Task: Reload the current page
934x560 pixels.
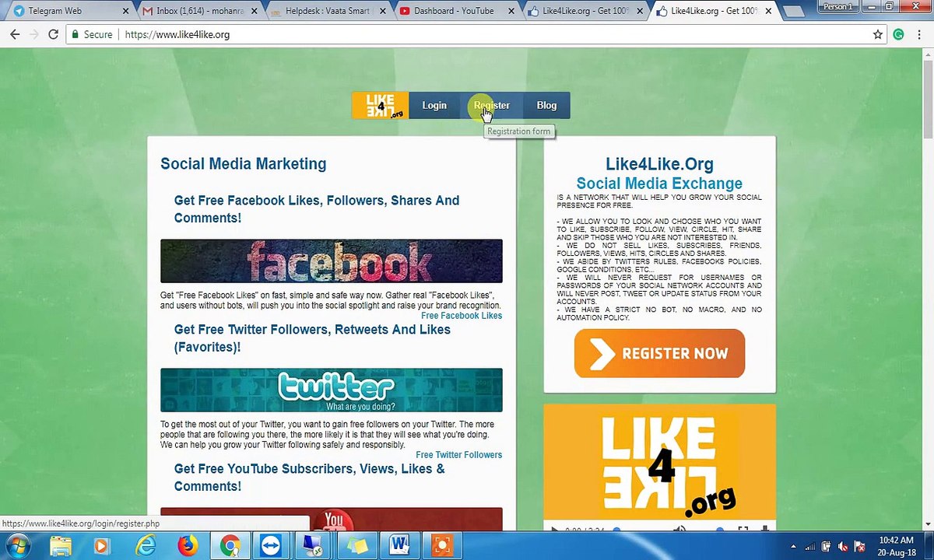Action: coord(54,35)
